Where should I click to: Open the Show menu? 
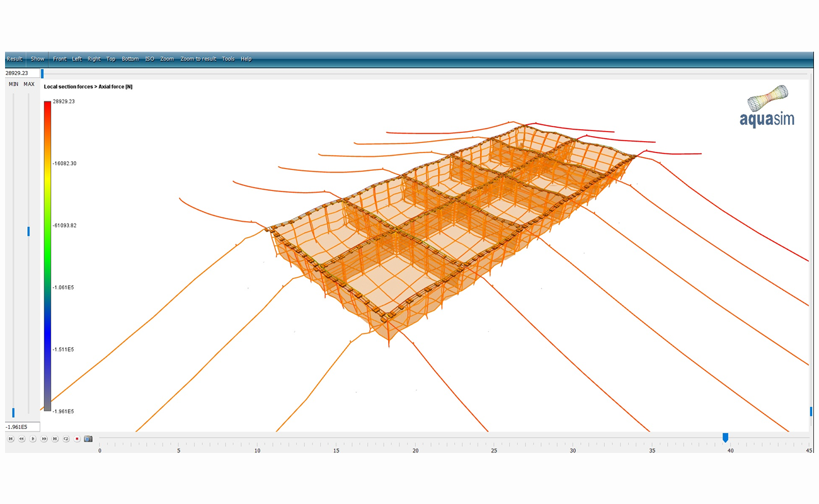click(x=38, y=59)
